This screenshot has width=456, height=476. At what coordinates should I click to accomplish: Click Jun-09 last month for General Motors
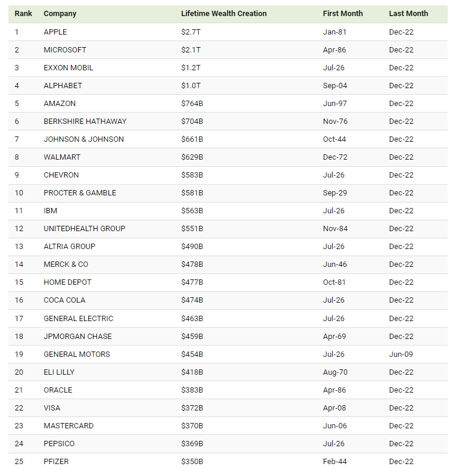pos(401,354)
